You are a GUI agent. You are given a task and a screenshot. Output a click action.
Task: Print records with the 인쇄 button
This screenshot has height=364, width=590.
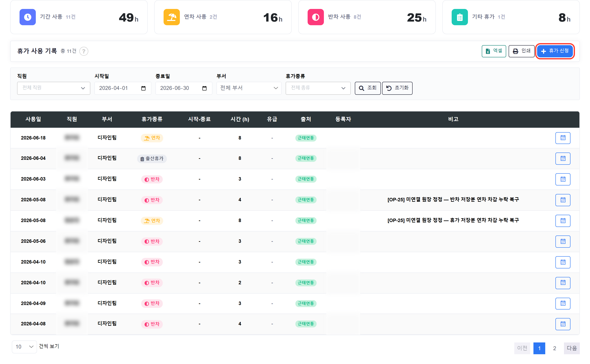(521, 51)
